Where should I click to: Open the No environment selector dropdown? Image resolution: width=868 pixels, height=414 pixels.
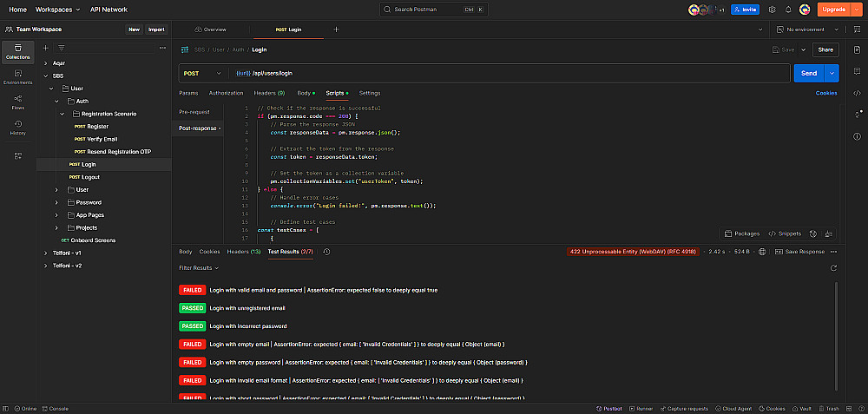point(805,30)
